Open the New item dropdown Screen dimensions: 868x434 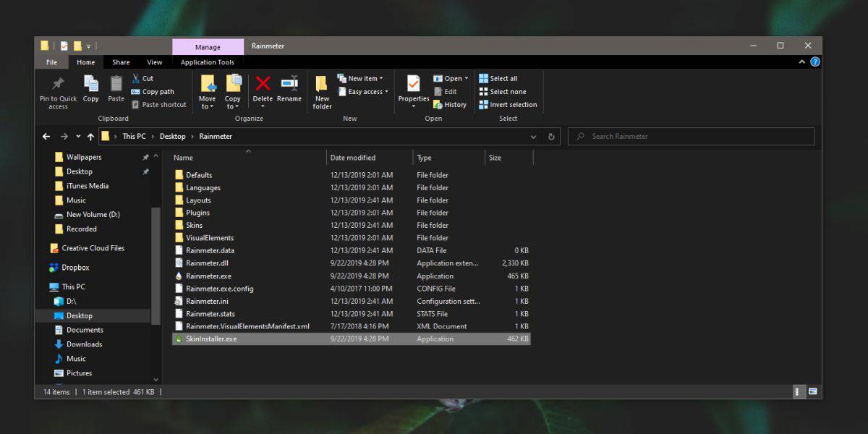(x=359, y=79)
